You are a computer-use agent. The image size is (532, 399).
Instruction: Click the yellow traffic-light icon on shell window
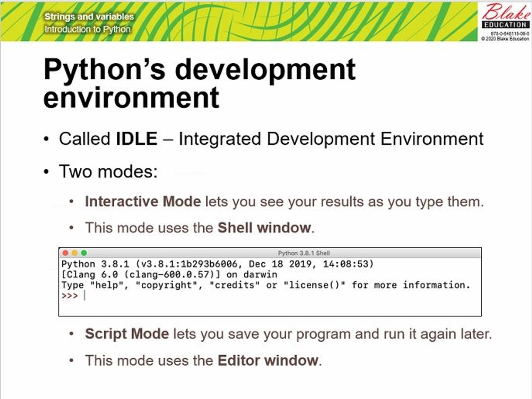[x=75, y=252]
